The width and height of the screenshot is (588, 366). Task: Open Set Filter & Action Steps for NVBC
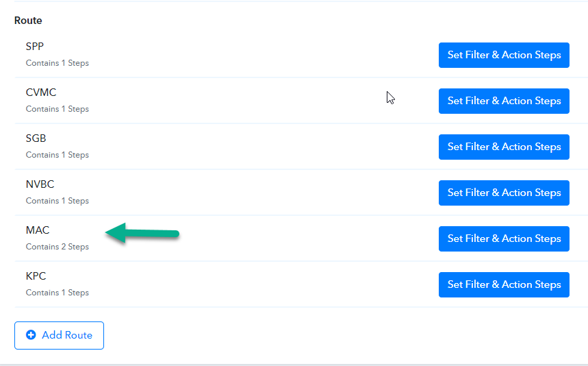pos(504,193)
